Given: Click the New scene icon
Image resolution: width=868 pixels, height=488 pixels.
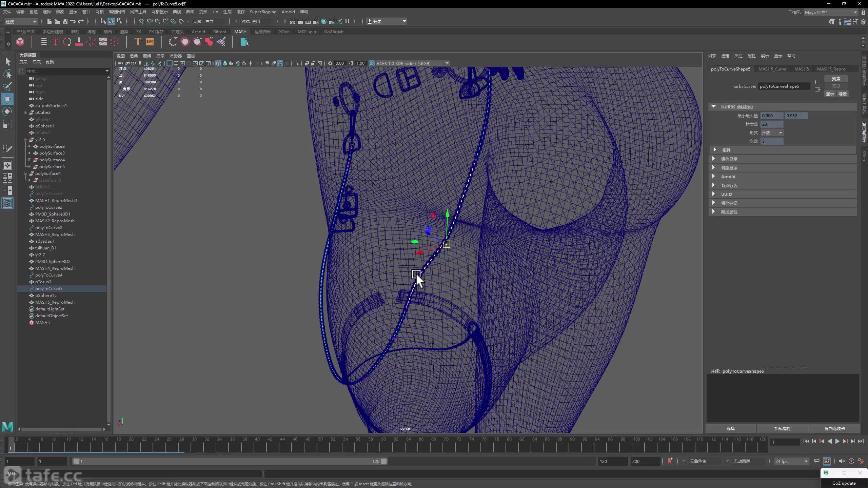Looking at the screenshot, I should click(50, 21).
